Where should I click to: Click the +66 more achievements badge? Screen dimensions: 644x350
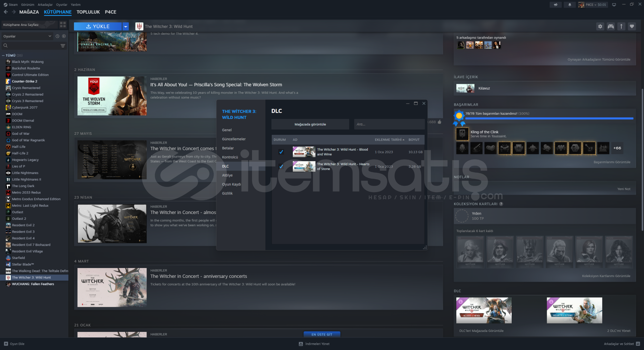617,148
